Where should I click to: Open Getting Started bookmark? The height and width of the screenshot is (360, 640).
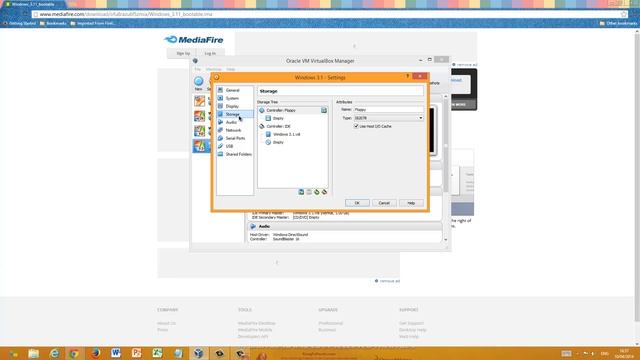pos(19,24)
